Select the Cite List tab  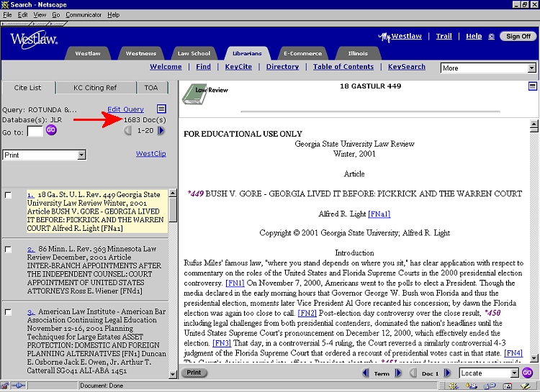click(x=27, y=88)
